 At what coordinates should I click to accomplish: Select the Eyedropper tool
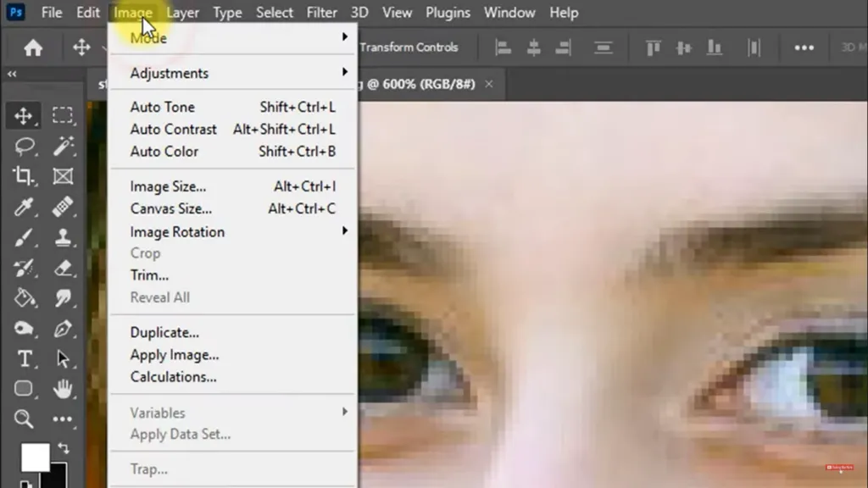click(x=24, y=207)
